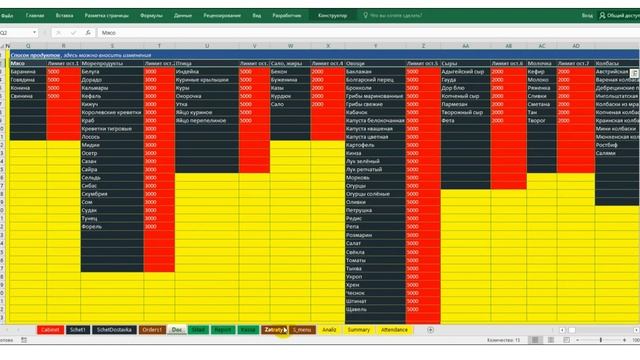Open the Конструктор ribbon tab

point(333,16)
